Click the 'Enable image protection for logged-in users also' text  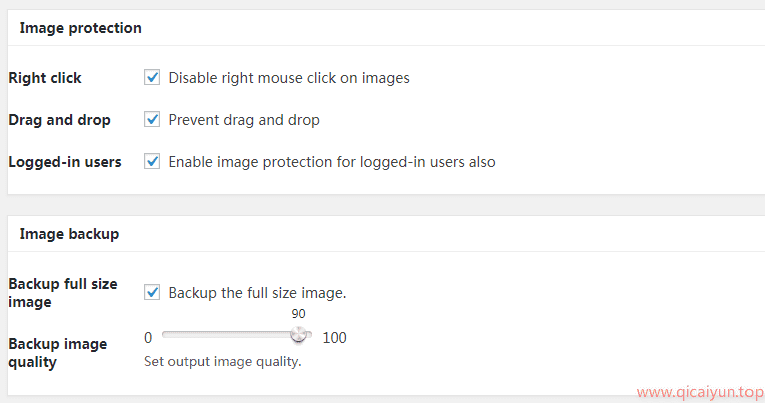pyautogui.click(x=332, y=161)
